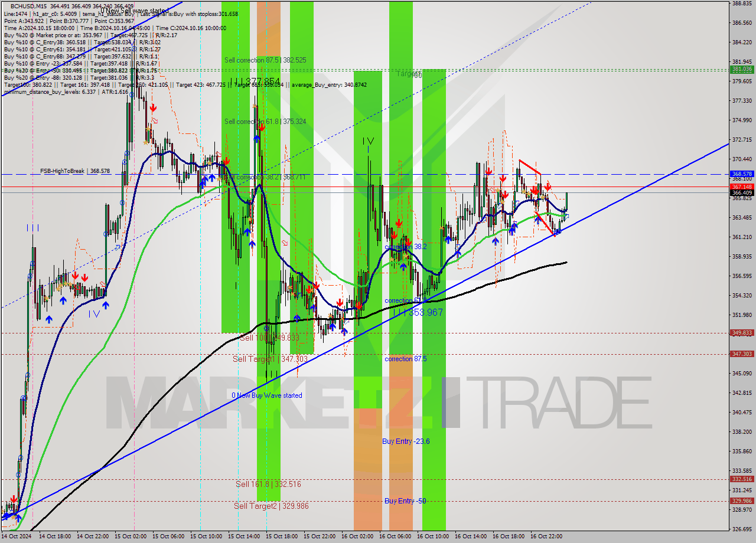Select the red 367.148 price tag

click(742, 187)
